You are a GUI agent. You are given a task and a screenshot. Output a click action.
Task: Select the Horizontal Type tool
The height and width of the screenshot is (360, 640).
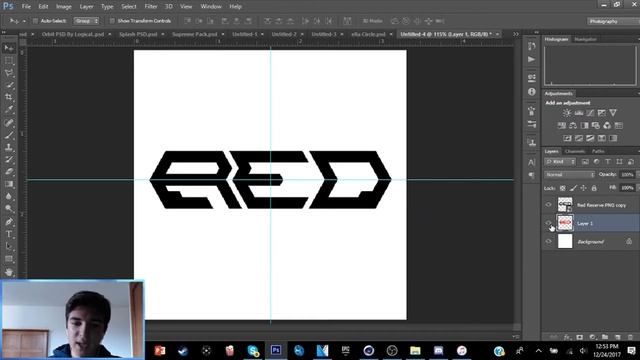9,234
